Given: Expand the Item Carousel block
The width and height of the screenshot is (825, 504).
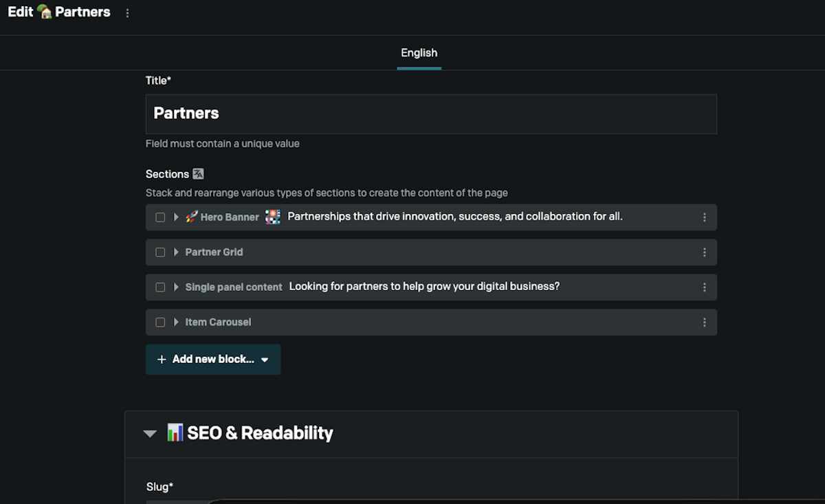Looking at the screenshot, I should (x=176, y=322).
